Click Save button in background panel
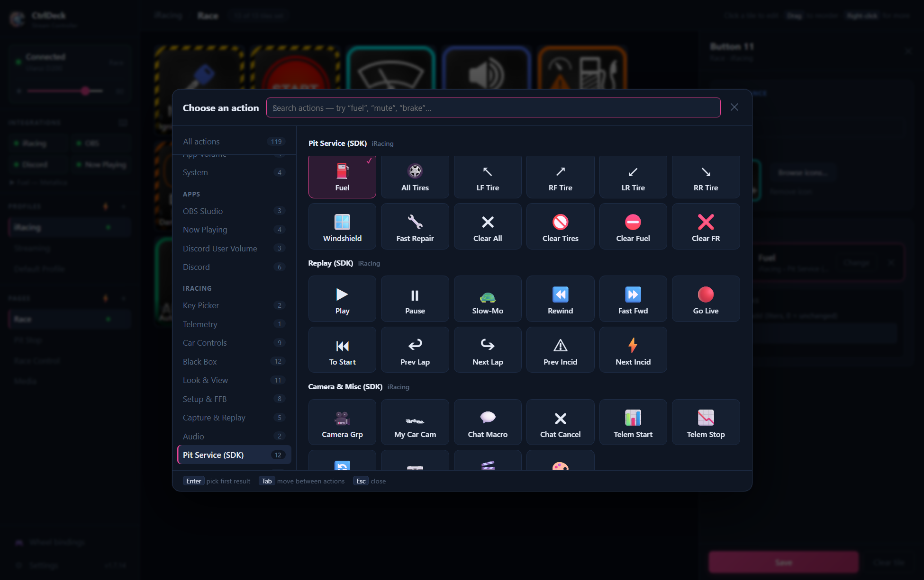The image size is (924, 580). click(783, 562)
